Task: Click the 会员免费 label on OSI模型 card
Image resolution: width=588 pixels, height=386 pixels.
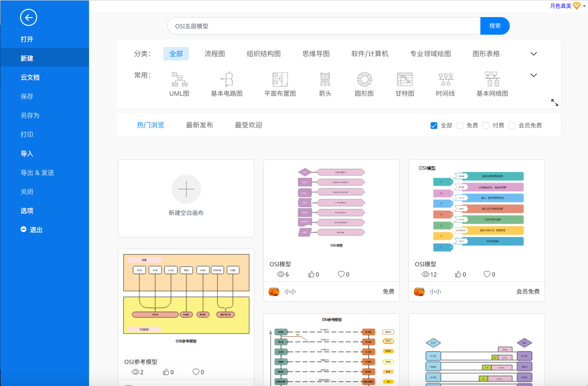Action: 528,291
